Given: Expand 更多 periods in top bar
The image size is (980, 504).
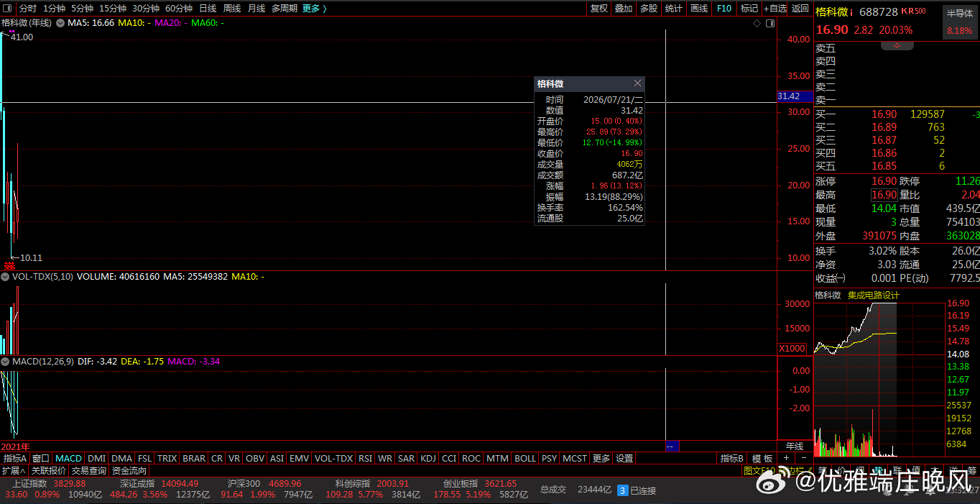Looking at the screenshot, I should 315,9.
